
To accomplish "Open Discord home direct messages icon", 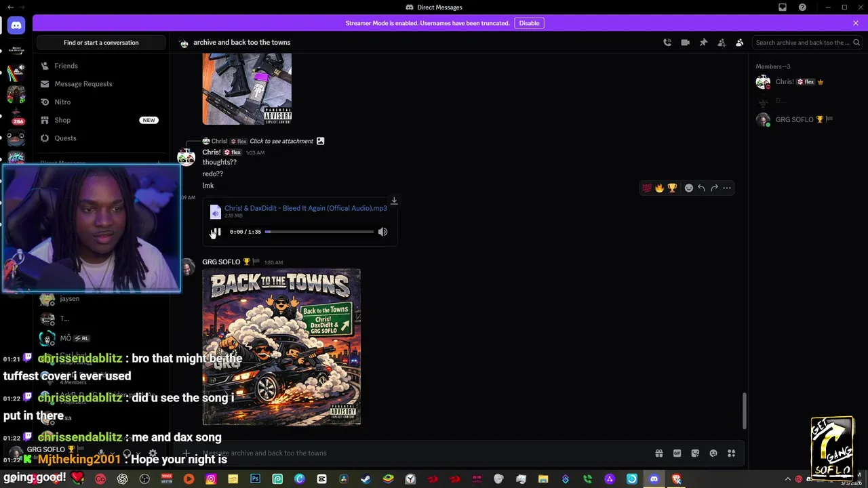I will click(16, 26).
